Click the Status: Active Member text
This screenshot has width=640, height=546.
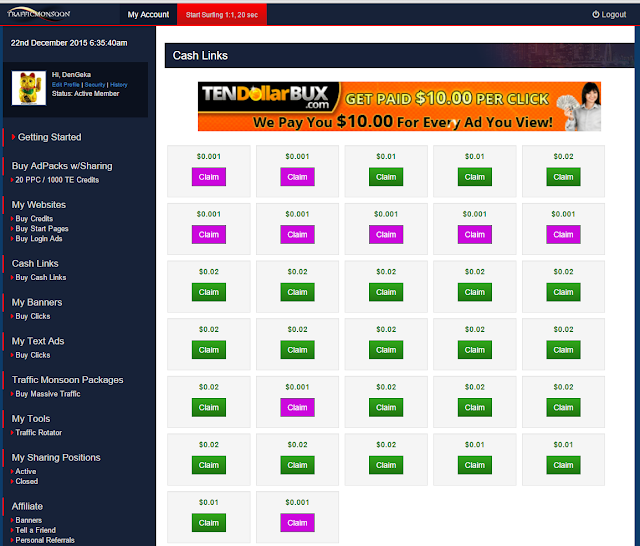pyautogui.click(x=85, y=93)
